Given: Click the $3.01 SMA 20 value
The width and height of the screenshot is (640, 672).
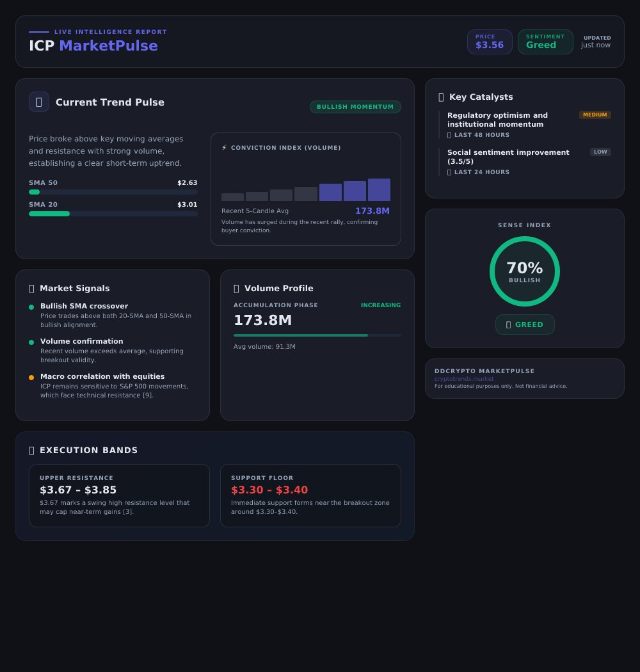Looking at the screenshot, I should point(188,204).
